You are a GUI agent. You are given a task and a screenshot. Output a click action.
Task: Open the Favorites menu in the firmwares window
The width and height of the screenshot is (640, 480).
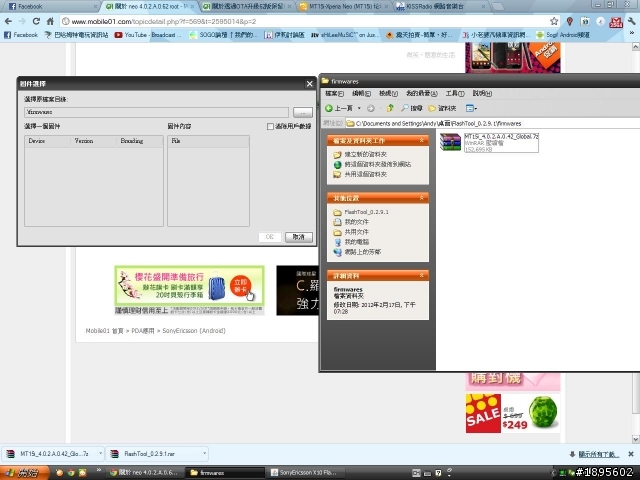[x=422, y=93]
